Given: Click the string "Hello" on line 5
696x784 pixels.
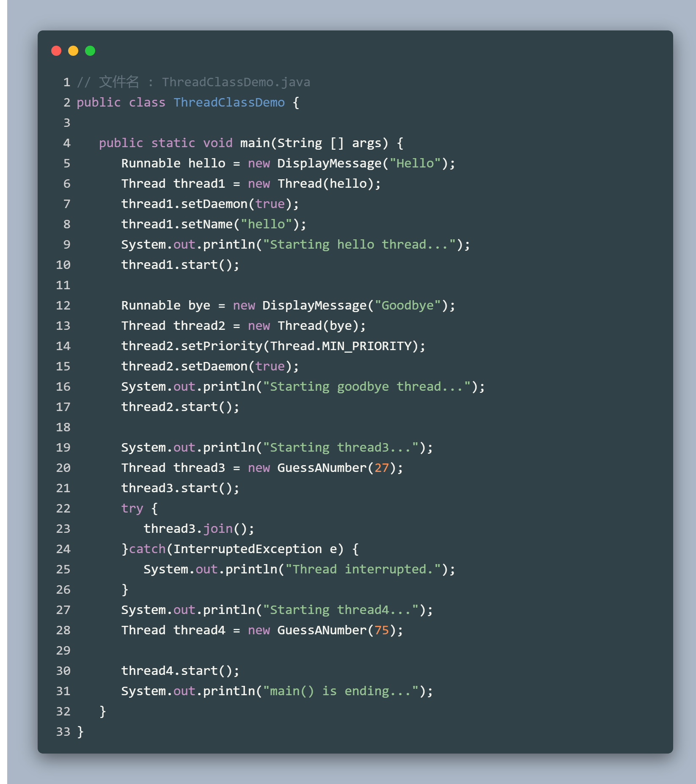Looking at the screenshot, I should 415,163.
